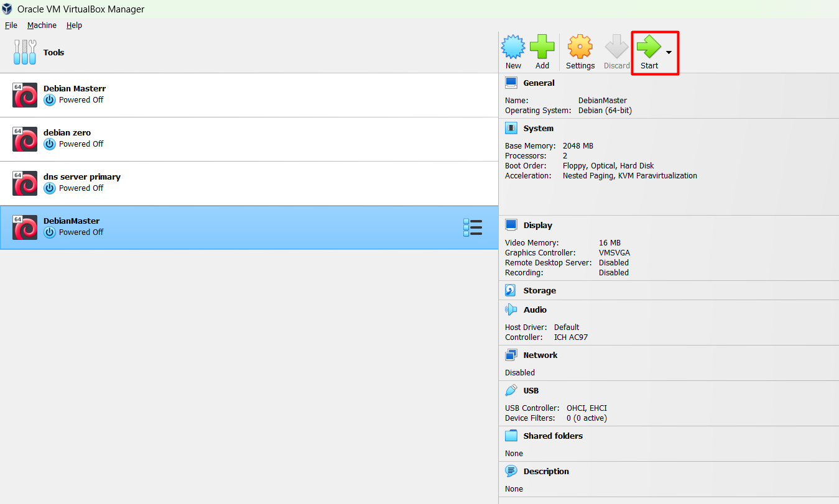Screen dimensions: 839x504
Task: Click the General section monitor icon
Action: tap(511, 83)
